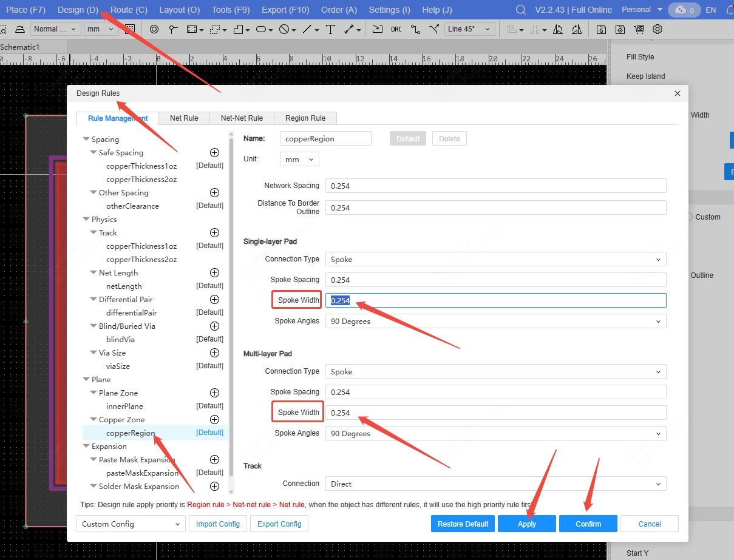
Task: Click the Network Spacing input field
Action: 495,186
